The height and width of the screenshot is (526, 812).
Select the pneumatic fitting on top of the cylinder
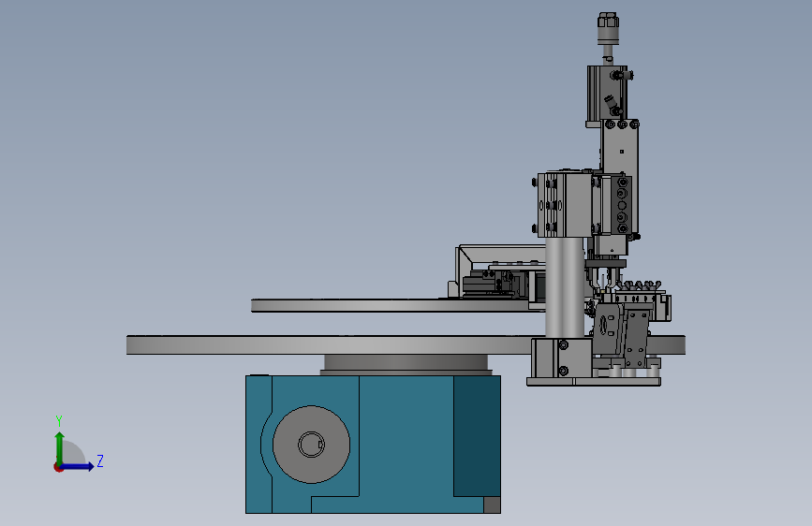click(608, 28)
